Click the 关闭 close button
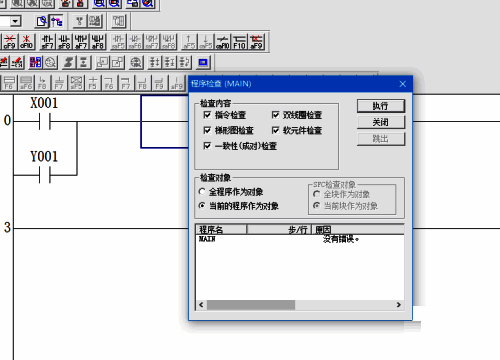 pos(381,122)
